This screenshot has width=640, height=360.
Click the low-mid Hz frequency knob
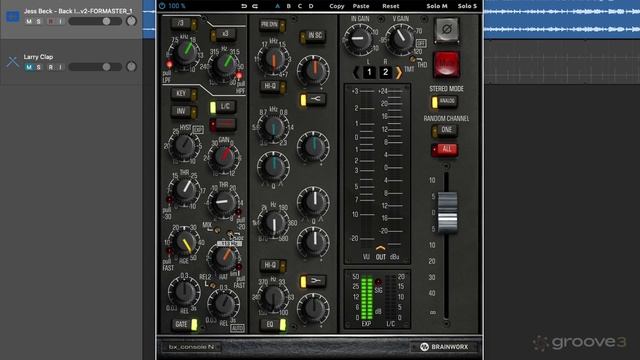point(273,223)
